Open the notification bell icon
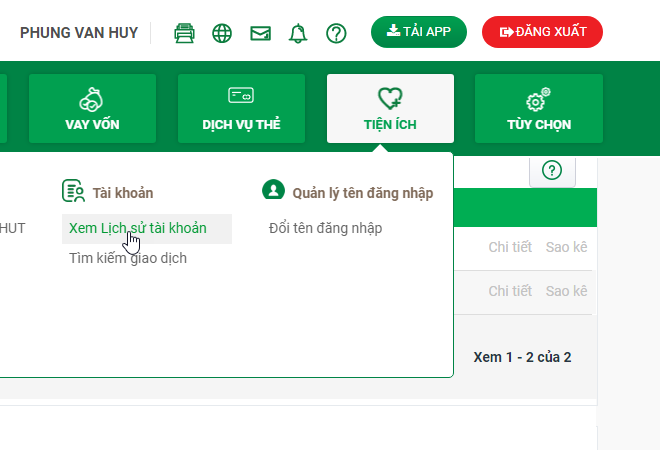Image resolution: width=660 pixels, height=450 pixels. [298, 33]
